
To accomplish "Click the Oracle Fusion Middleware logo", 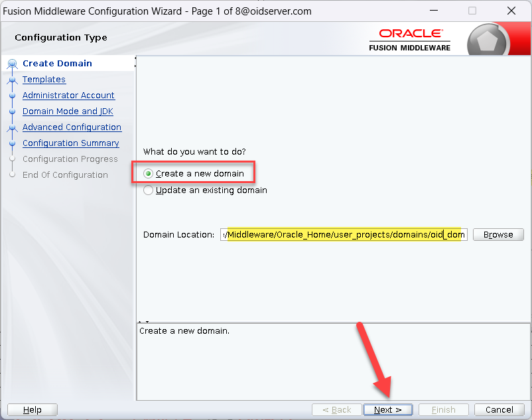I will tap(410, 39).
